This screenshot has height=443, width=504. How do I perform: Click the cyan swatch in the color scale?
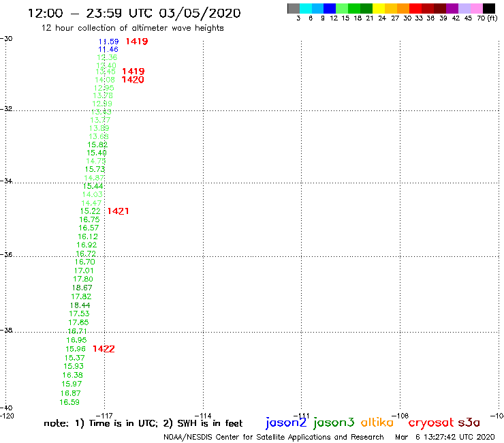[306, 8]
